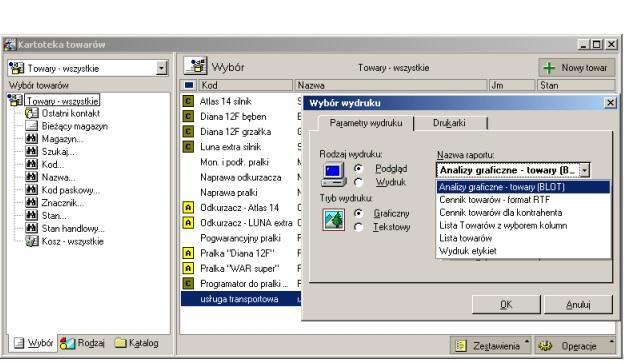Select the row Pogwarancyjny pralki
The image size is (626, 364).
pos(241,238)
